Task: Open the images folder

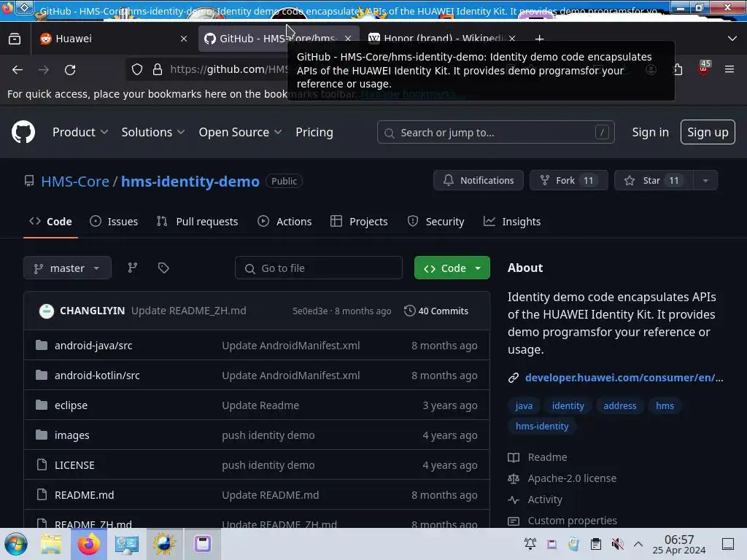Action: pos(72,435)
